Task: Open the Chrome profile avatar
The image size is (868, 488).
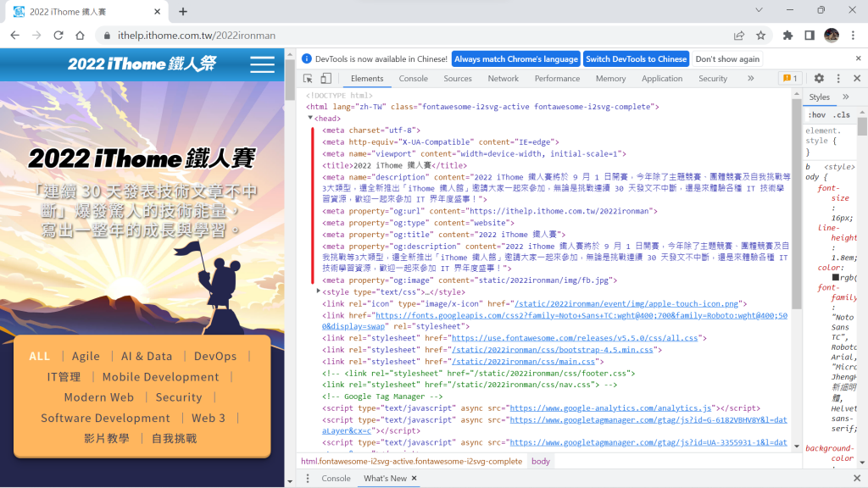Action: (832, 36)
